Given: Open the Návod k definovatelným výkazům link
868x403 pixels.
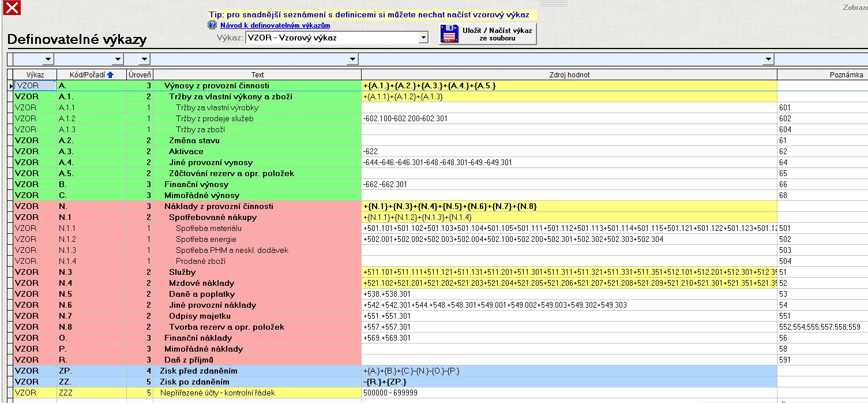Looking at the screenshot, I should pyautogui.click(x=275, y=25).
